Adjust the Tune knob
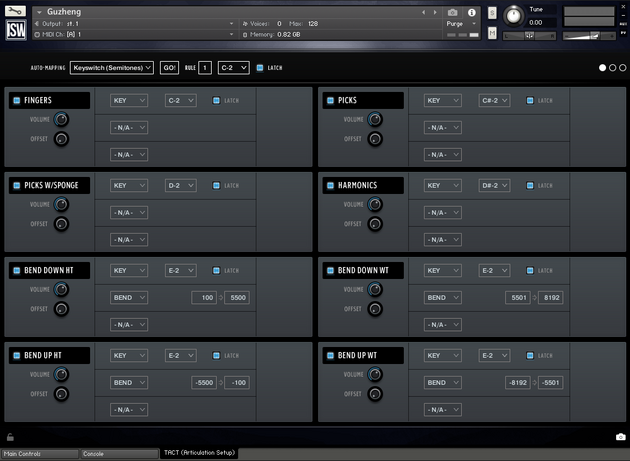The image size is (630, 461). pyautogui.click(x=513, y=16)
